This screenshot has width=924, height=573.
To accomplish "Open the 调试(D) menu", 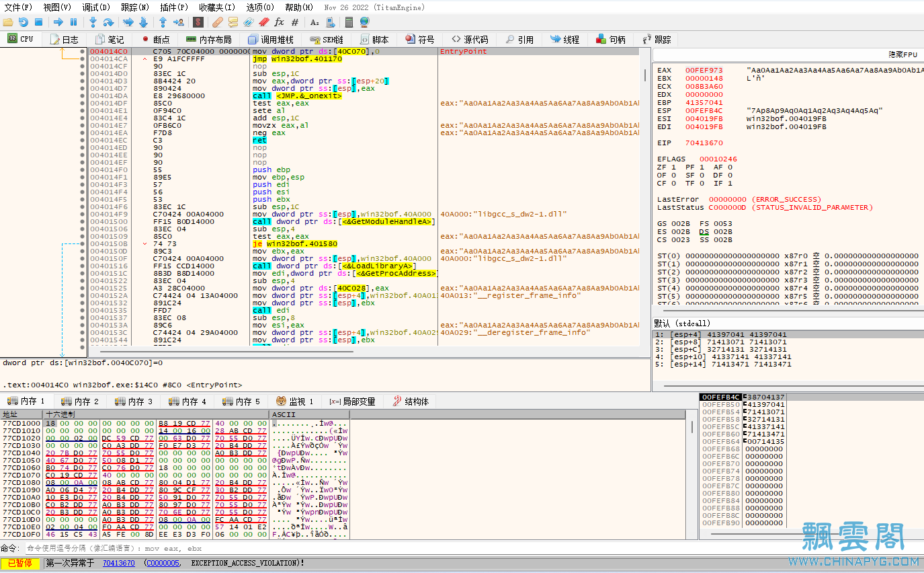I will click(x=96, y=7).
